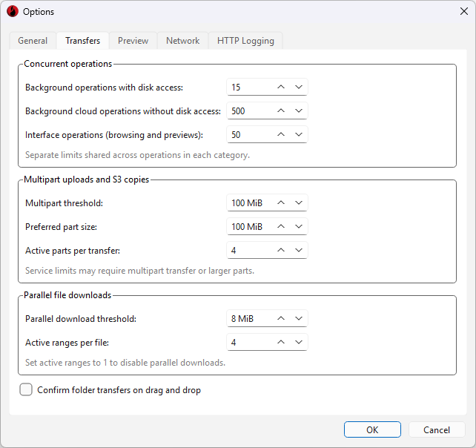Enable confirm folder transfers on drag and drop
476x448 pixels.
(26, 389)
